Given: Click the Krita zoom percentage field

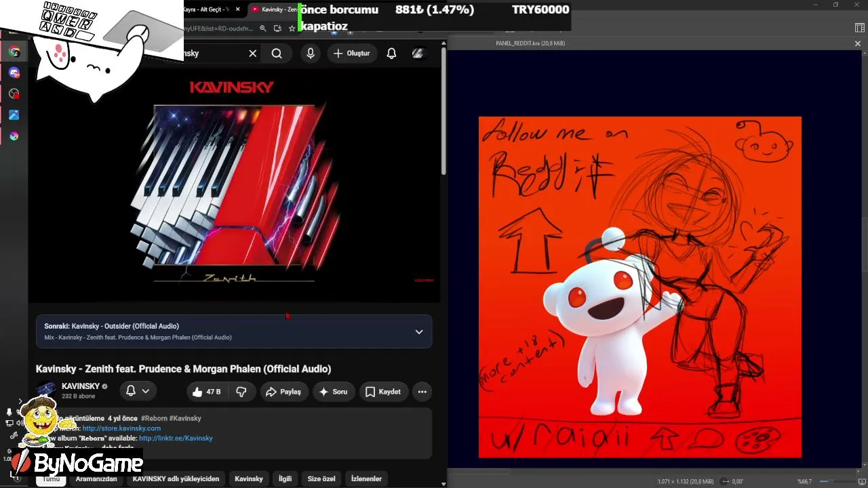Looking at the screenshot, I should tap(805, 481).
